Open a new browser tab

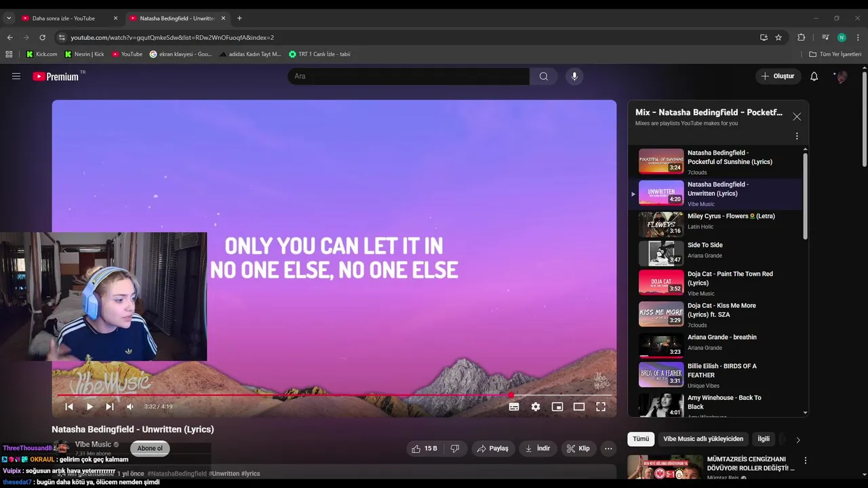(239, 18)
